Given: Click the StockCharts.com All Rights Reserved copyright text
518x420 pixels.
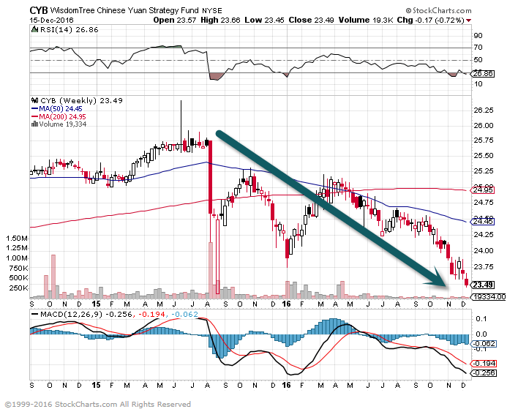Looking at the screenshot, I should click(98, 405).
